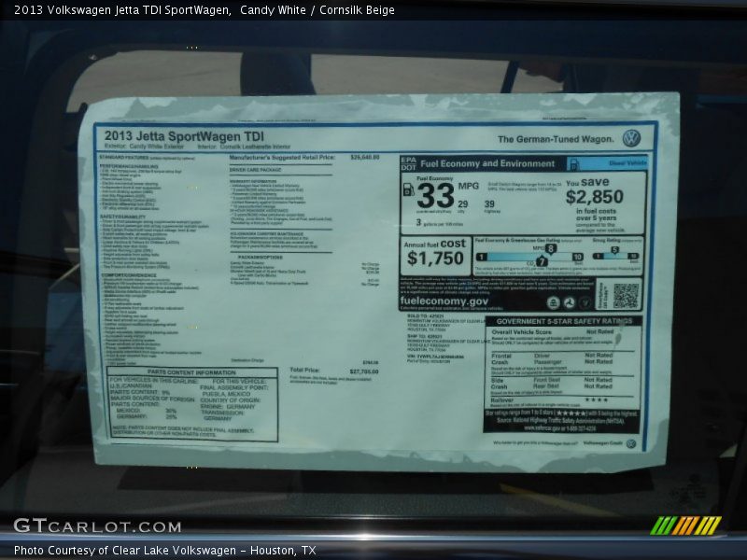Click the '$1,750' annual fuel cost
Screen dimensions: 747x560
(x=435, y=259)
